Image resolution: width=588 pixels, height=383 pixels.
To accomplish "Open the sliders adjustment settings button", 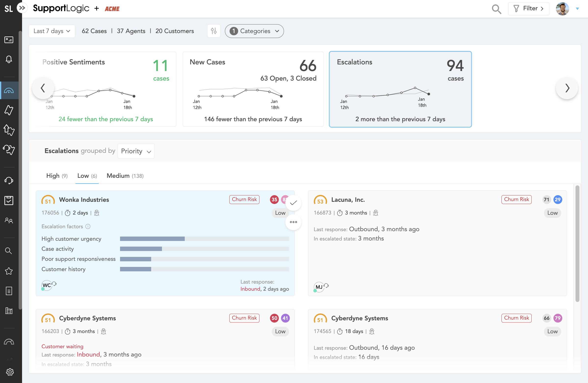I will coord(214,31).
